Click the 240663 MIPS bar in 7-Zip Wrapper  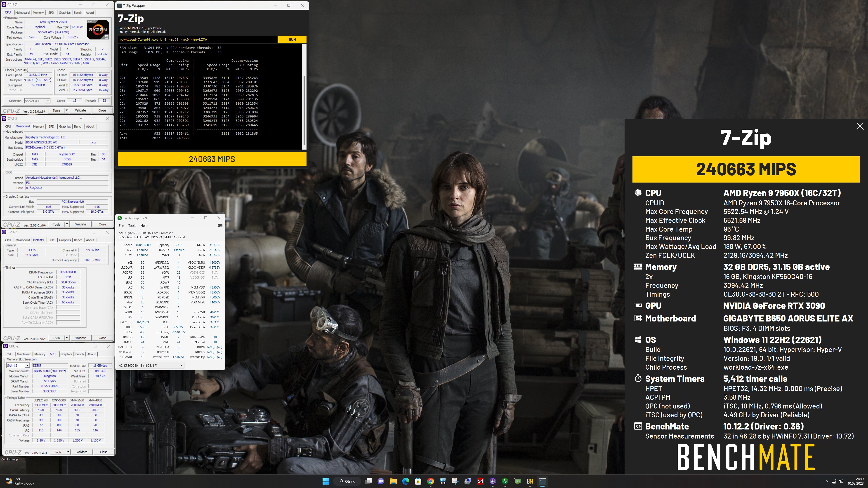pyautogui.click(x=212, y=159)
